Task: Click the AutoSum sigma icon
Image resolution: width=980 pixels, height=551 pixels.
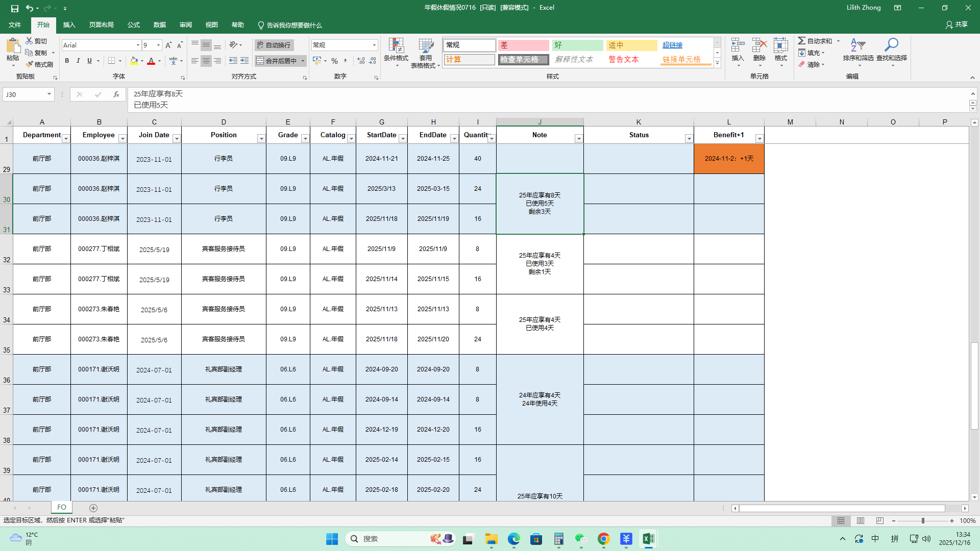Action: coord(802,41)
